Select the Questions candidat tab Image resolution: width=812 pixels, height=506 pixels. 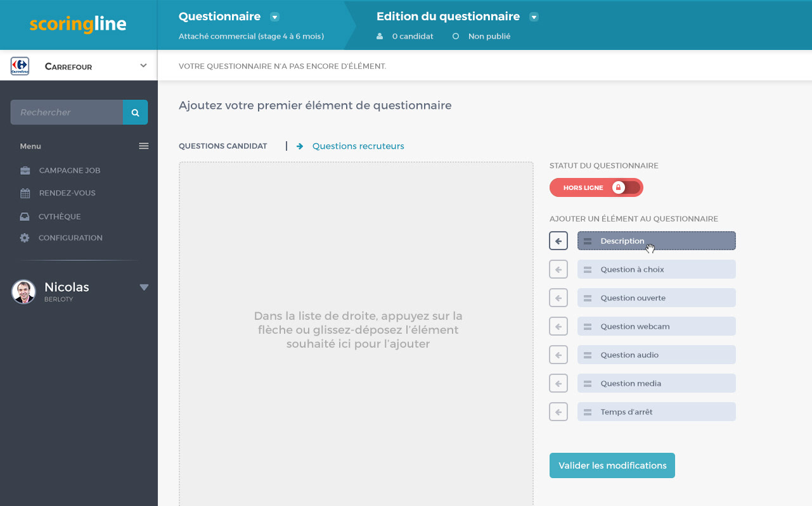pos(223,146)
